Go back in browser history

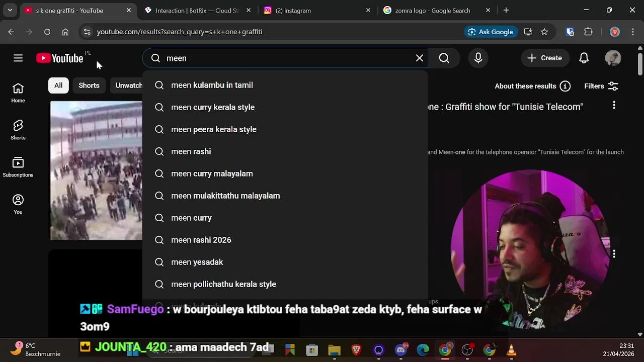click(11, 32)
